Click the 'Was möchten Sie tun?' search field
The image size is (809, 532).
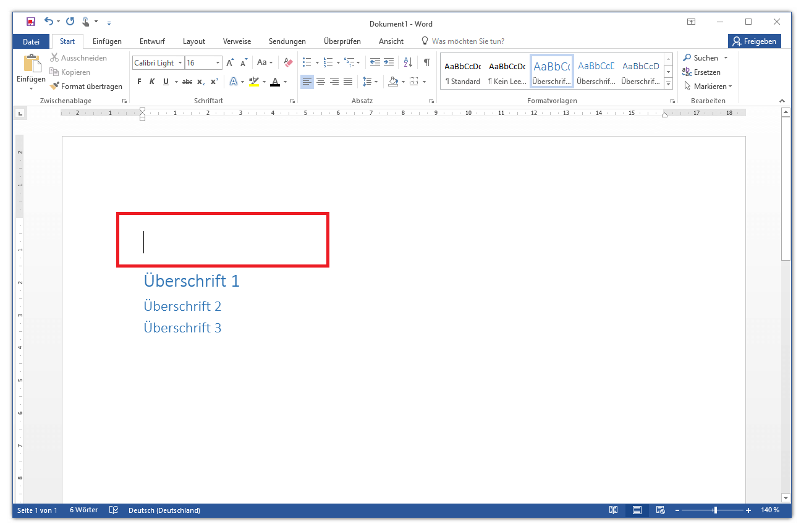click(x=467, y=41)
